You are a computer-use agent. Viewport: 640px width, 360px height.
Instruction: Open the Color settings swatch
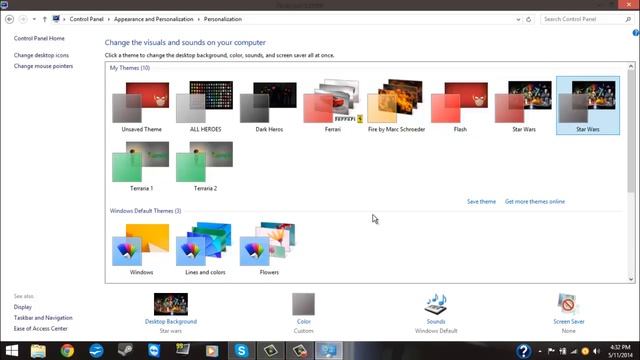[x=303, y=304]
